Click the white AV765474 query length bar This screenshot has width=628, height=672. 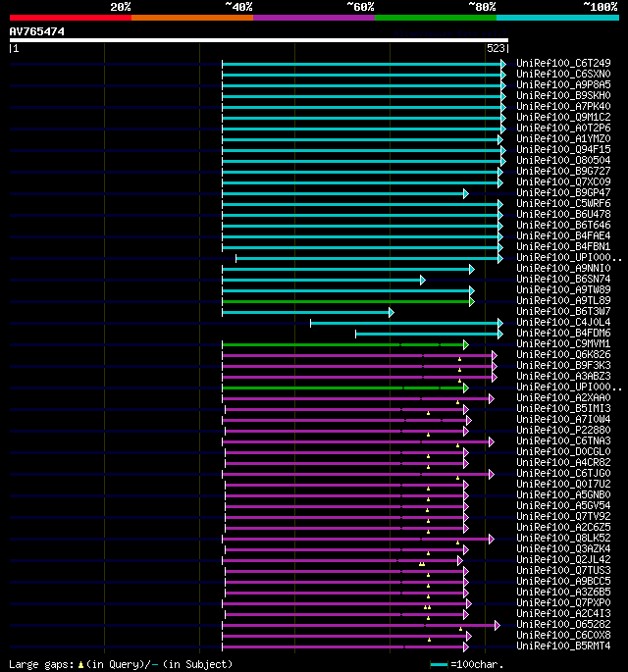pos(259,40)
